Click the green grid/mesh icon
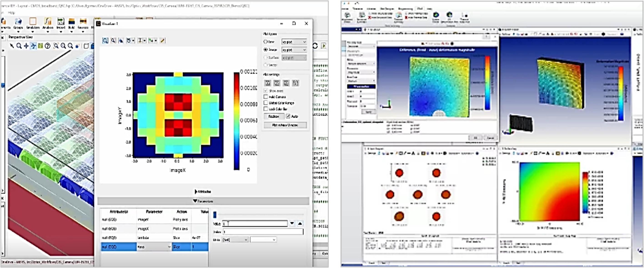The image size is (644, 268). pyautogui.click(x=40, y=46)
